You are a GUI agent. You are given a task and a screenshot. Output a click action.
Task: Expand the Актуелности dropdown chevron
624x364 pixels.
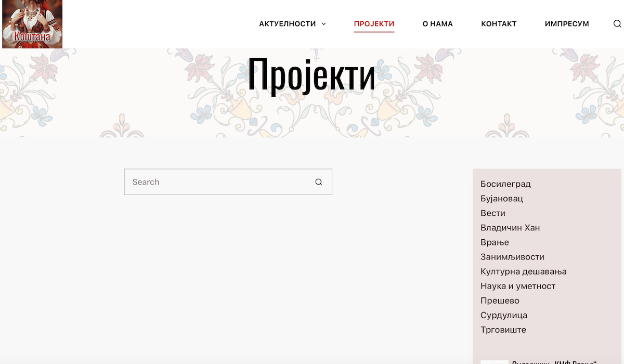(x=323, y=24)
